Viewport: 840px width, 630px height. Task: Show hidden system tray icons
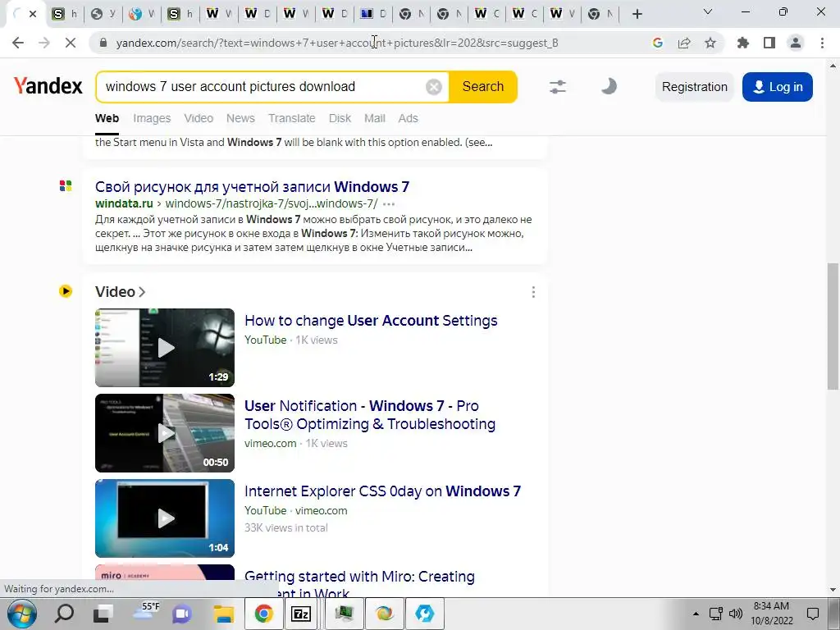pyautogui.click(x=696, y=614)
